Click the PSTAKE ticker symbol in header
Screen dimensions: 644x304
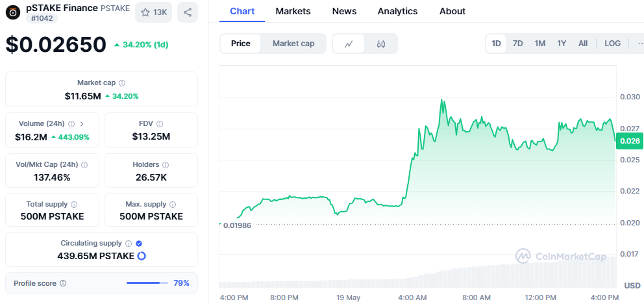pos(115,8)
